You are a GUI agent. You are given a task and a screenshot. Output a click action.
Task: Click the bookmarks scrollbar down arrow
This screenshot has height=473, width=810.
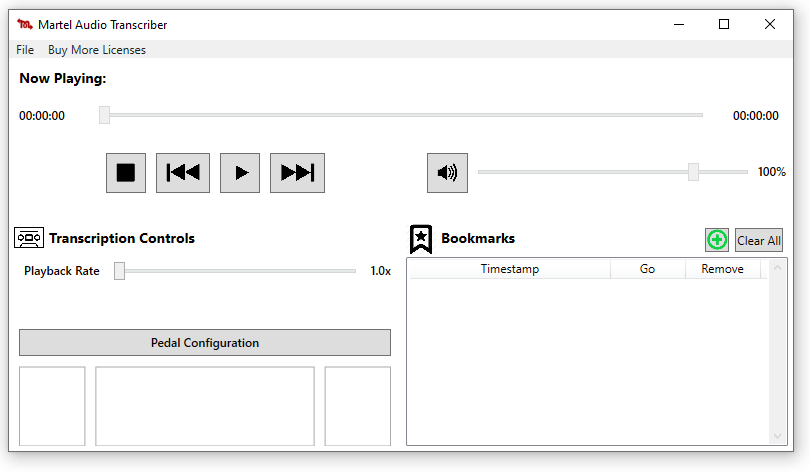pyautogui.click(x=777, y=437)
